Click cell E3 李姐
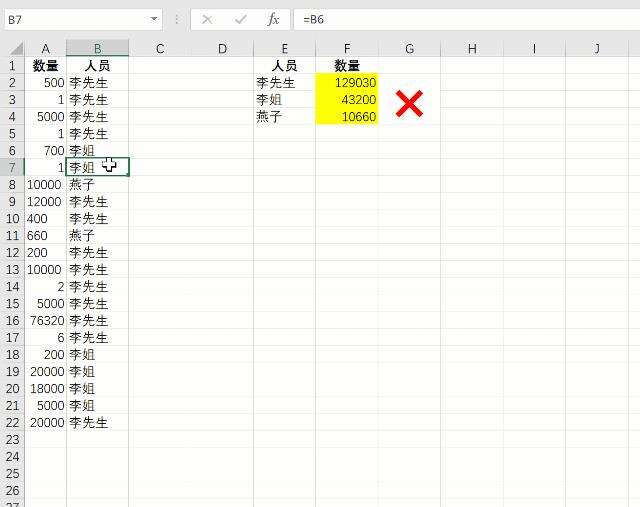The image size is (640, 507). 285,99
